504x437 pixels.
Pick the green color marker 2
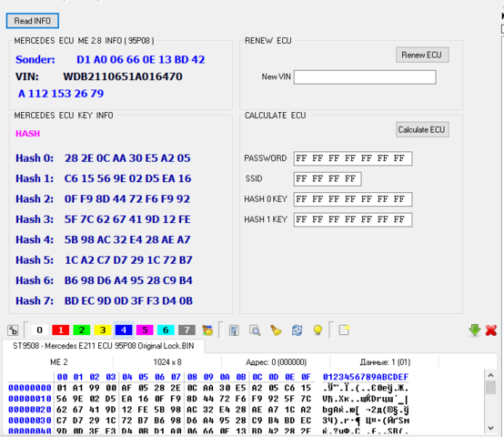(81, 330)
